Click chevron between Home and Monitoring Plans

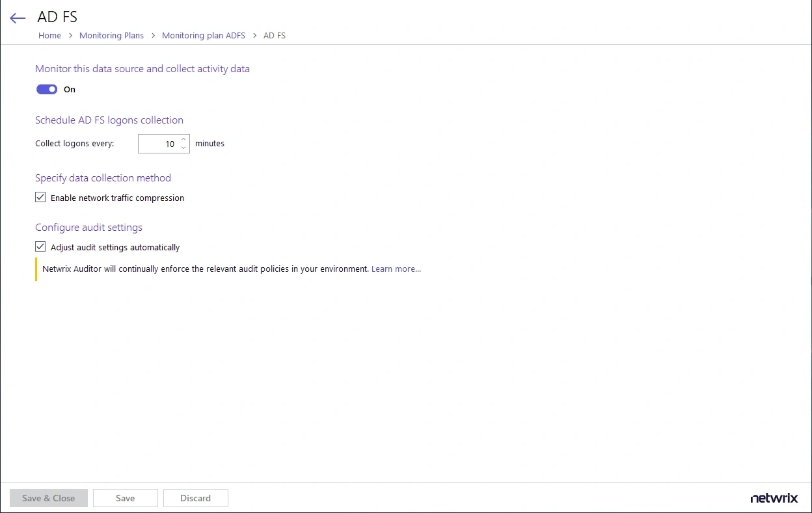tap(70, 36)
